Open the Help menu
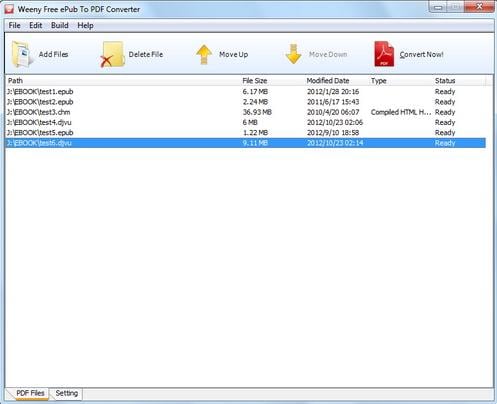The height and width of the screenshot is (404, 497). click(85, 26)
